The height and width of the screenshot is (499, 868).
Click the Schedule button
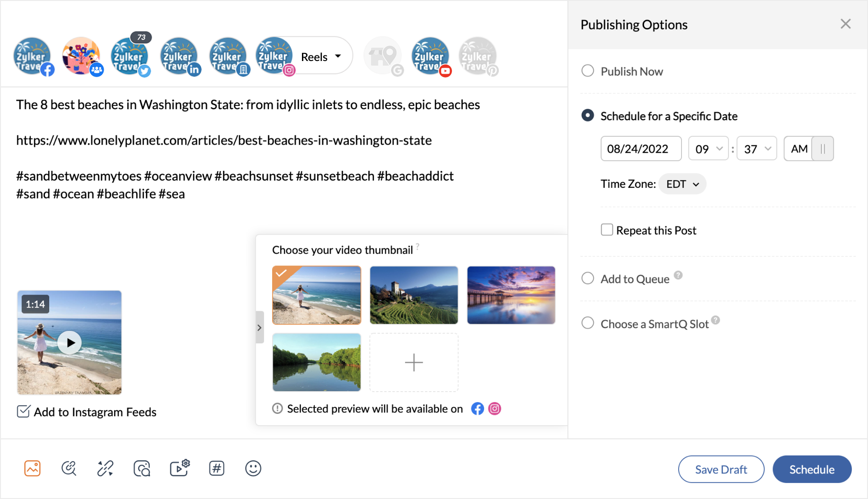pos(812,469)
